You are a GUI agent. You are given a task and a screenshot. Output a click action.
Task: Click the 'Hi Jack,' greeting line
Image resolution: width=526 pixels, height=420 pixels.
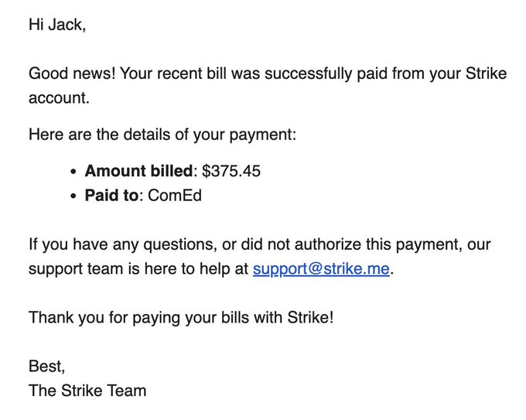pos(57,25)
